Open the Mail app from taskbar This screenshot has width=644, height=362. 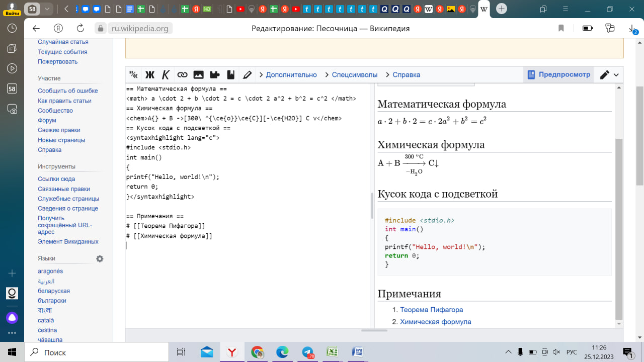coord(207,352)
